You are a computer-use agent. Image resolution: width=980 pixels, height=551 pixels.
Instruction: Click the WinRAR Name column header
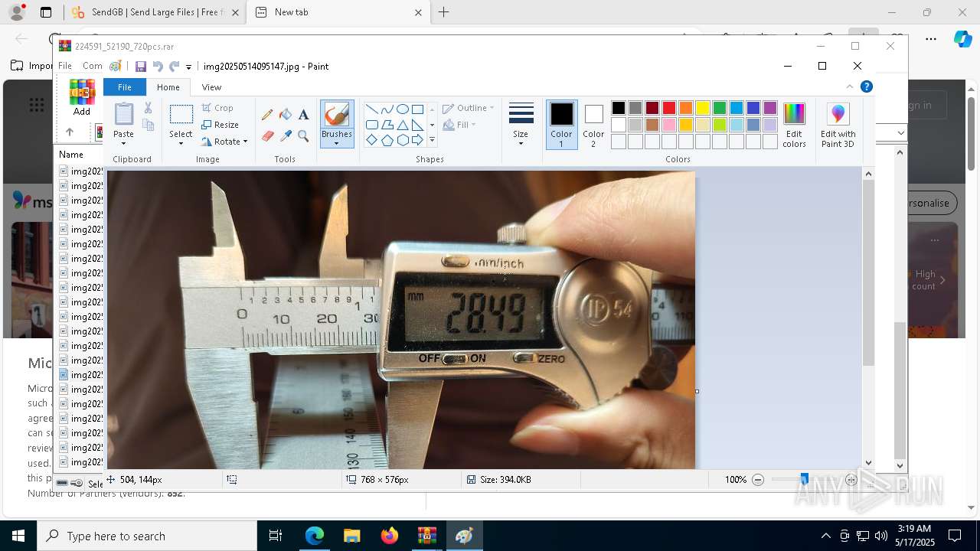tap(71, 155)
